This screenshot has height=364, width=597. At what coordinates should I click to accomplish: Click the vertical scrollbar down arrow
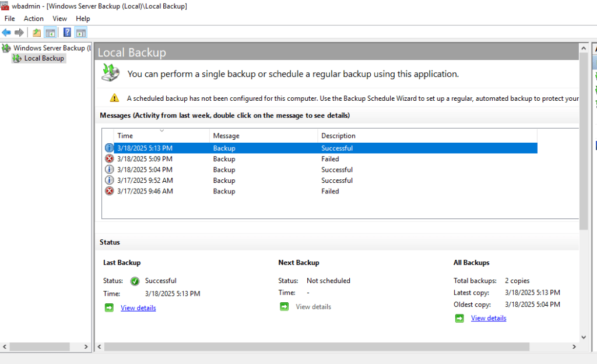584,337
